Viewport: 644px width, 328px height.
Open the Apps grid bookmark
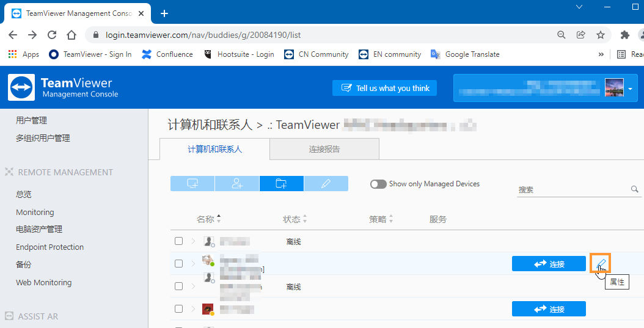pos(23,54)
